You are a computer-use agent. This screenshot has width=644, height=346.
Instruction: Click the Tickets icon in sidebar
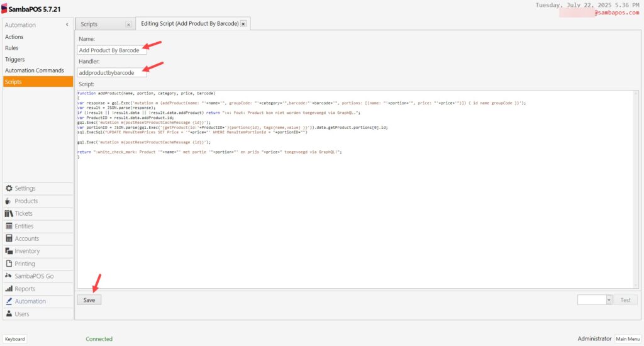[9, 213]
